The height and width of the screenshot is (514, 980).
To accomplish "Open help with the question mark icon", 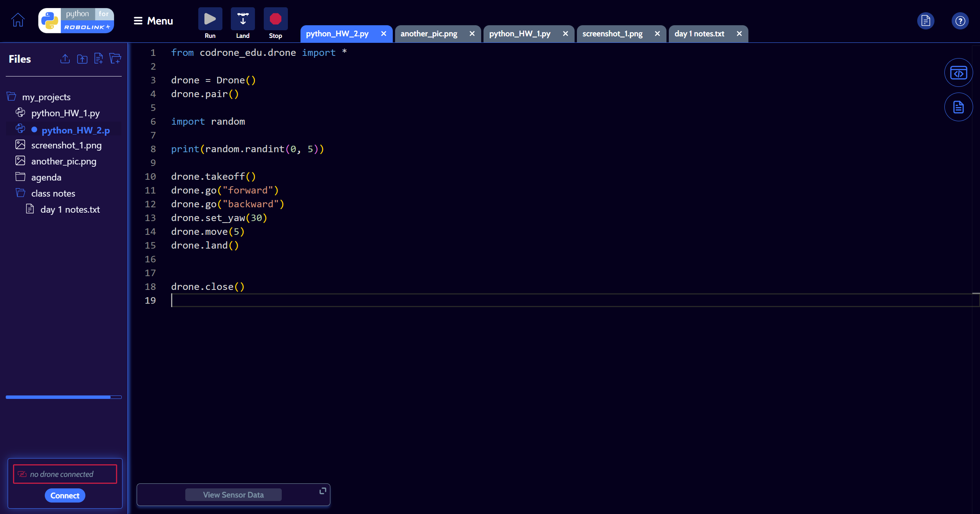I will (960, 21).
